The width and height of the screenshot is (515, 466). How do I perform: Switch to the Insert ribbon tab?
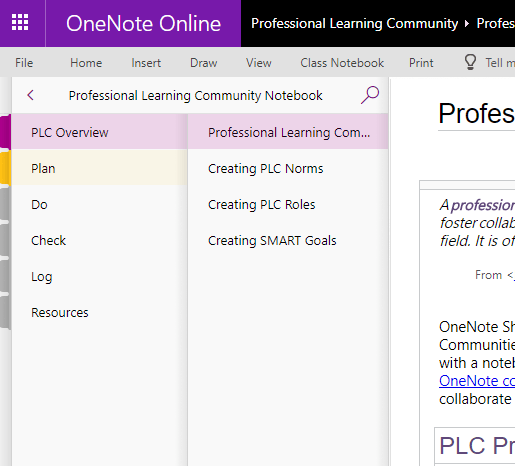click(146, 63)
